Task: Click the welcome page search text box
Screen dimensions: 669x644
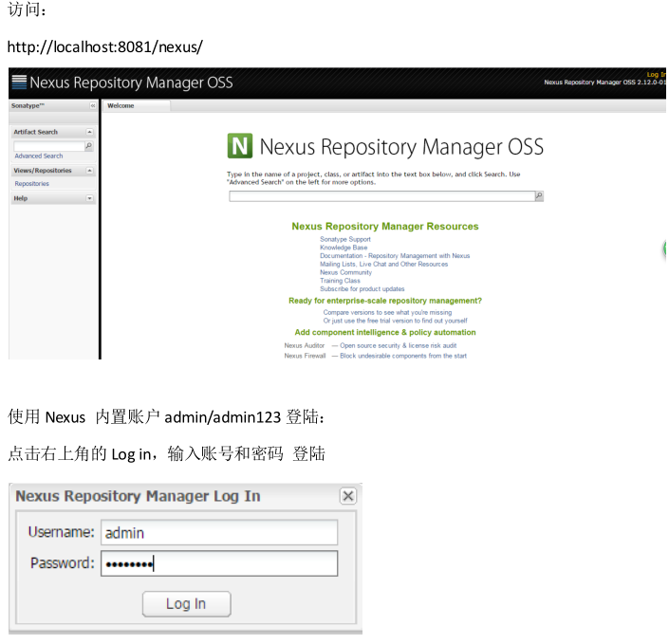Action: click(x=381, y=195)
